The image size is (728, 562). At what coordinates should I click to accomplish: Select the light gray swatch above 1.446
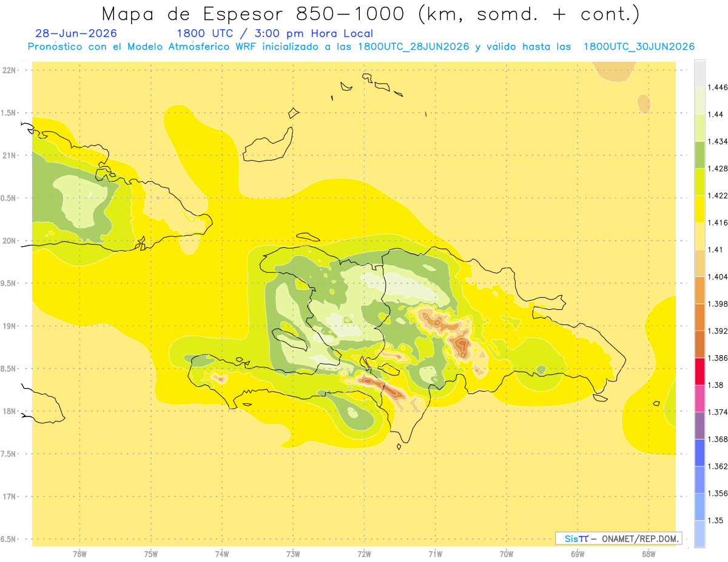coord(699,73)
